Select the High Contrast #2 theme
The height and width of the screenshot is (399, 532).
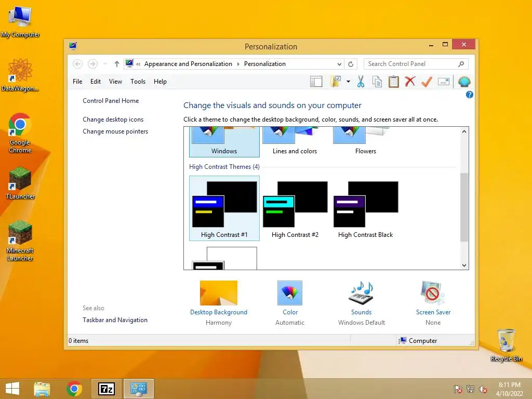click(x=295, y=208)
